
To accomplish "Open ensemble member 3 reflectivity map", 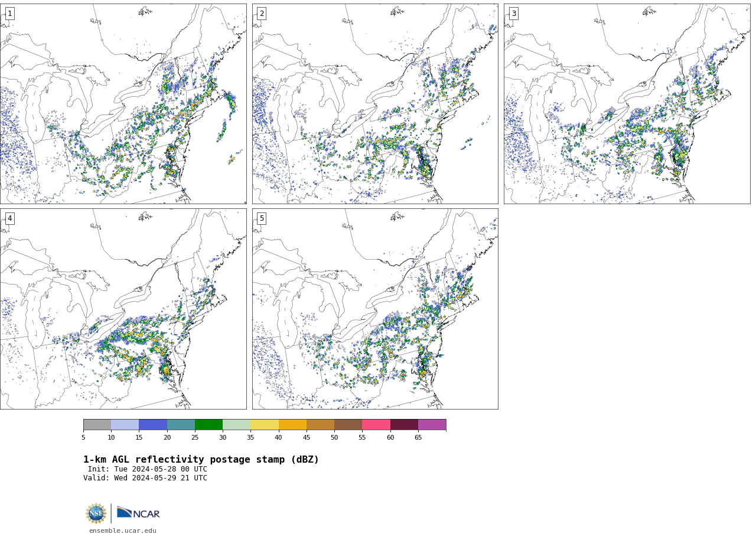I will [627, 104].
